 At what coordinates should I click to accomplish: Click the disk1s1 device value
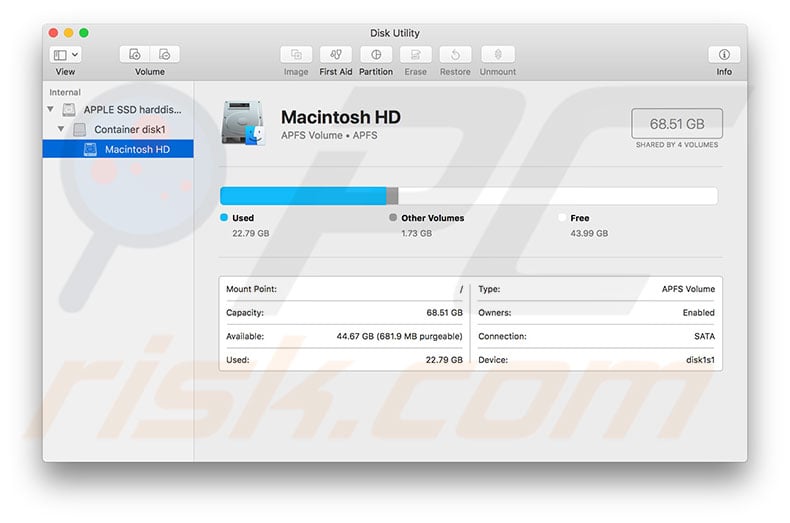coord(700,360)
